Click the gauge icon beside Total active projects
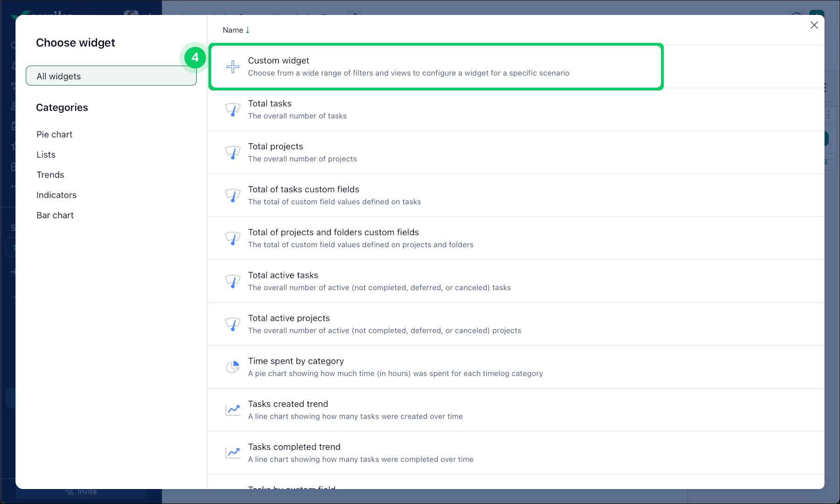This screenshot has width=840, height=504. pyautogui.click(x=233, y=324)
